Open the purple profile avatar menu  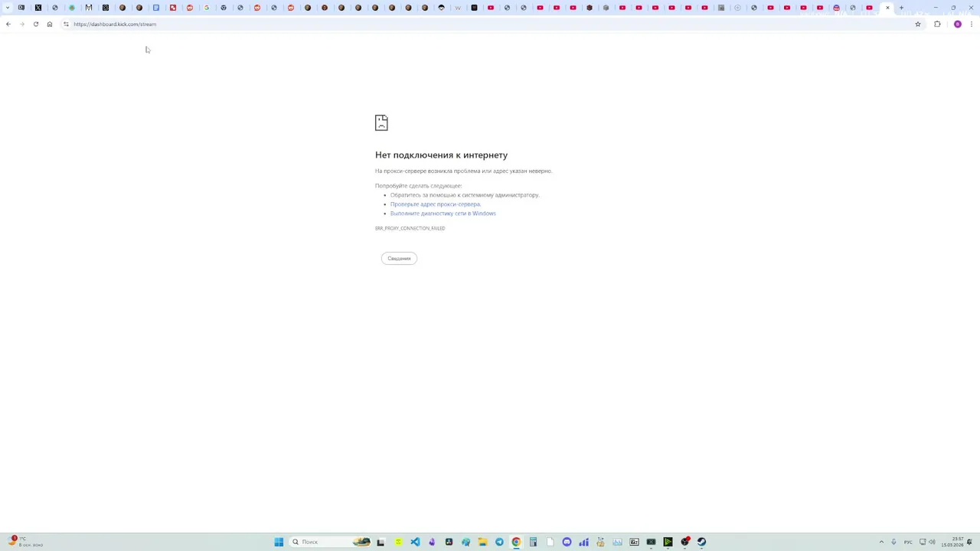coord(958,24)
